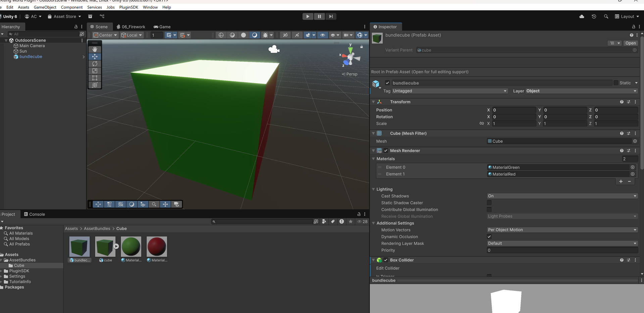The image size is (644, 313).
Task: Collapse the Transform component section
Action: click(373, 102)
